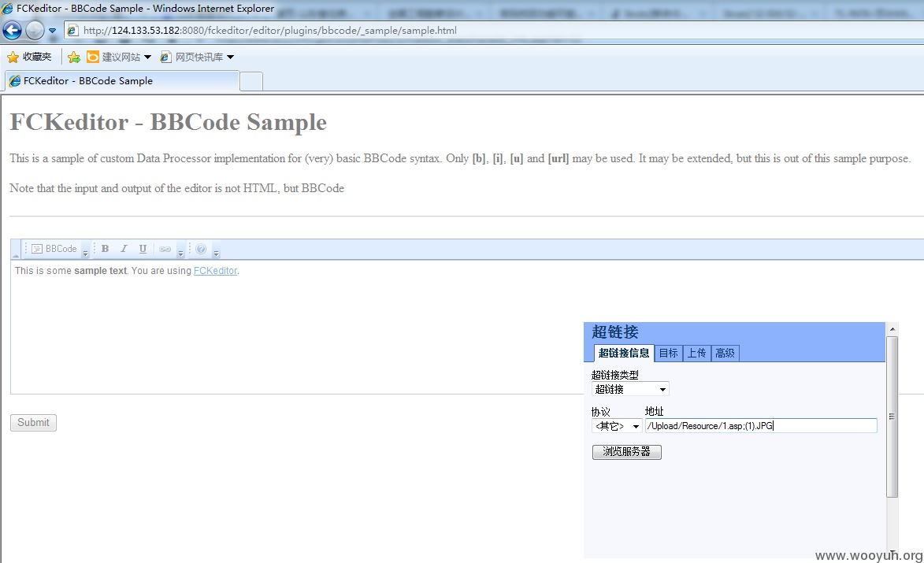This screenshot has height=563, width=924.
Task: Open the 协议 protocol dropdown
Action: tap(617, 426)
